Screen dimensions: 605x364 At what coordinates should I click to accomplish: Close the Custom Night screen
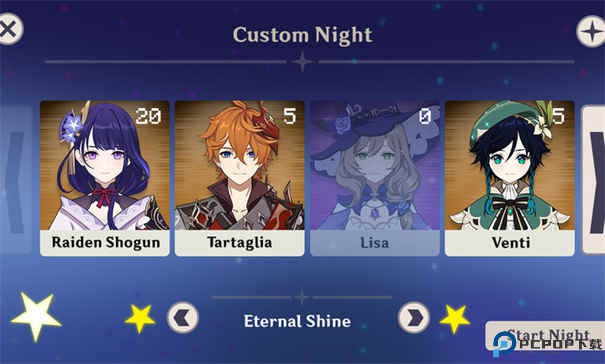coord(8,29)
